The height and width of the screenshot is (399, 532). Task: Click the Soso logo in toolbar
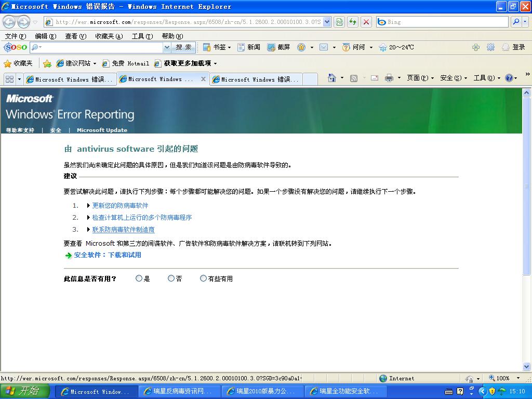point(15,47)
